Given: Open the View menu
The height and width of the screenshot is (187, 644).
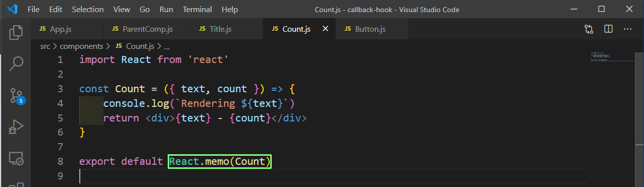Looking at the screenshot, I should pos(122,10).
